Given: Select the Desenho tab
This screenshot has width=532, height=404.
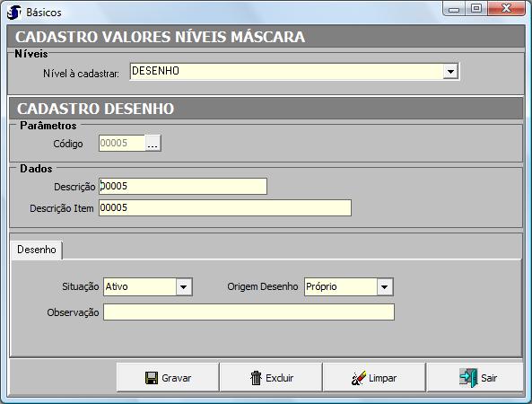Looking at the screenshot, I should (x=37, y=250).
